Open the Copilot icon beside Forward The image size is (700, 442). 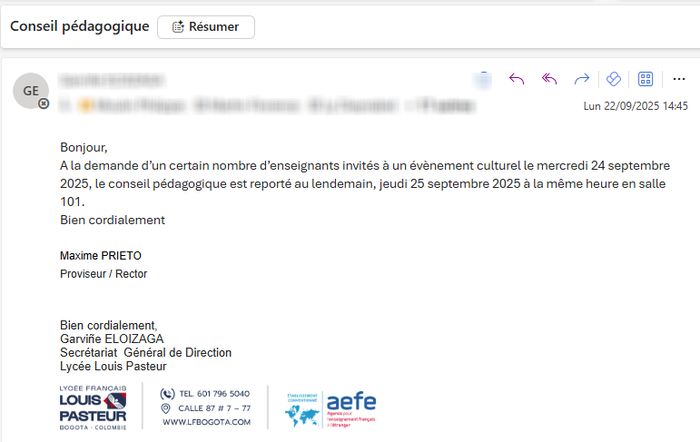(x=614, y=79)
